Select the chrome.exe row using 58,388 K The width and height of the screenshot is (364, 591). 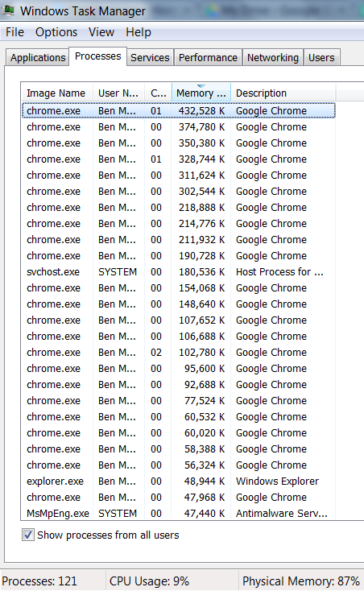click(x=178, y=449)
